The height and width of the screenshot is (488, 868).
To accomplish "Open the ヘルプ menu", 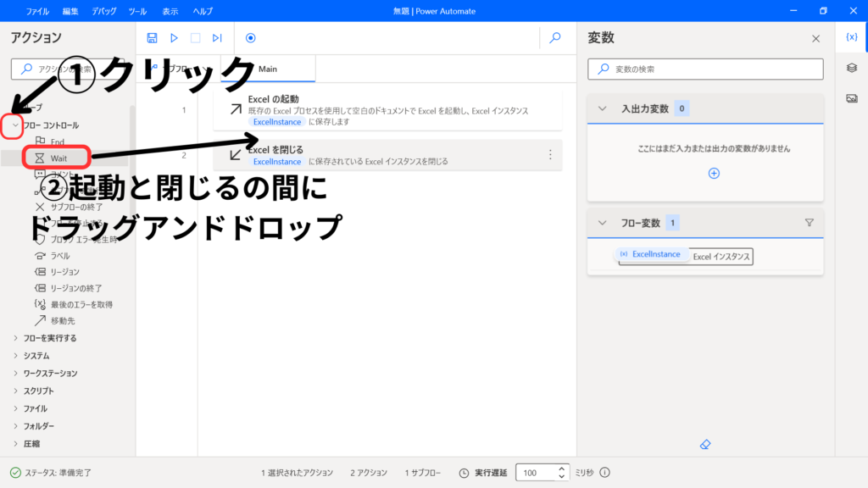I will (x=203, y=11).
